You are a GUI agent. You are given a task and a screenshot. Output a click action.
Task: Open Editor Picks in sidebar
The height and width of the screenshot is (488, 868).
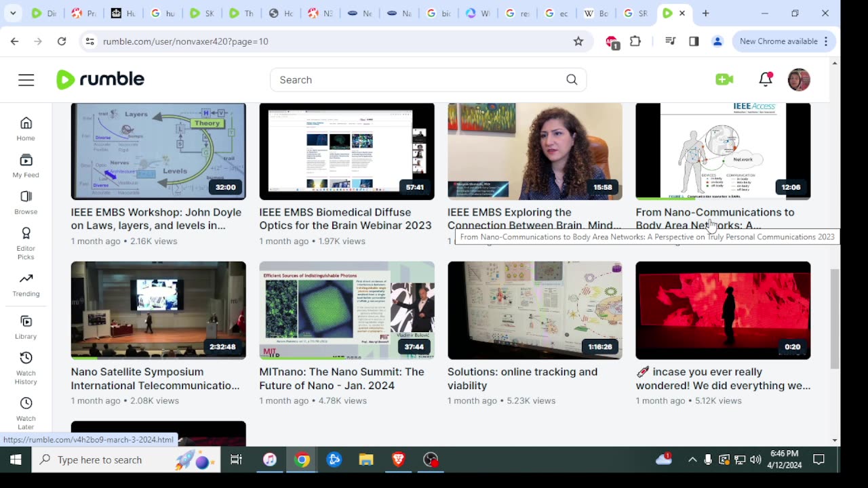coord(26,243)
